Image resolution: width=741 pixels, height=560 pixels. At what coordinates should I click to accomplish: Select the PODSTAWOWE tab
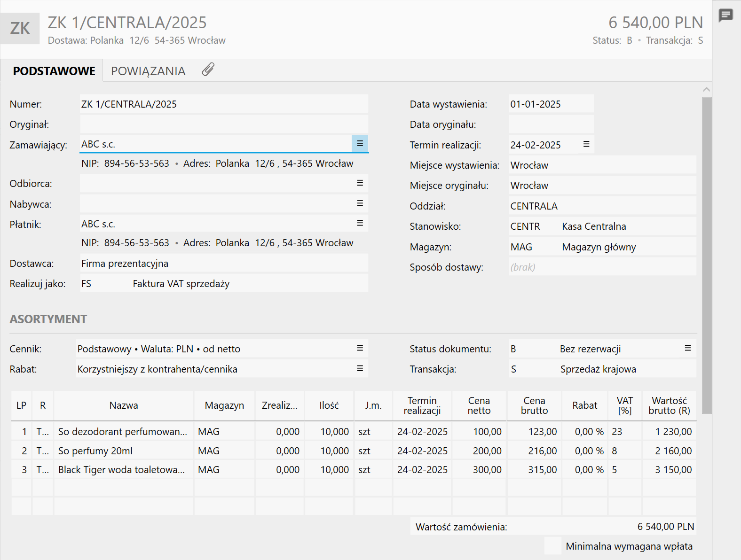(54, 71)
